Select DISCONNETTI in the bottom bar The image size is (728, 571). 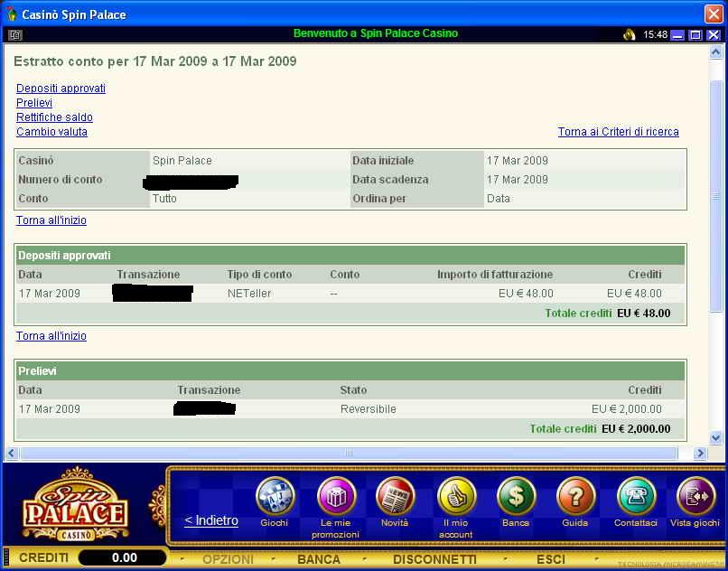[434, 559]
